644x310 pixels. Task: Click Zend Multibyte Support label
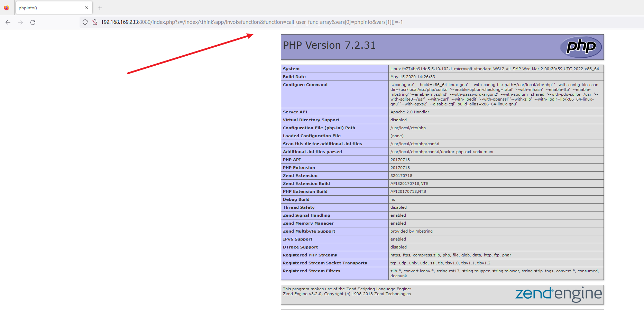click(x=309, y=231)
